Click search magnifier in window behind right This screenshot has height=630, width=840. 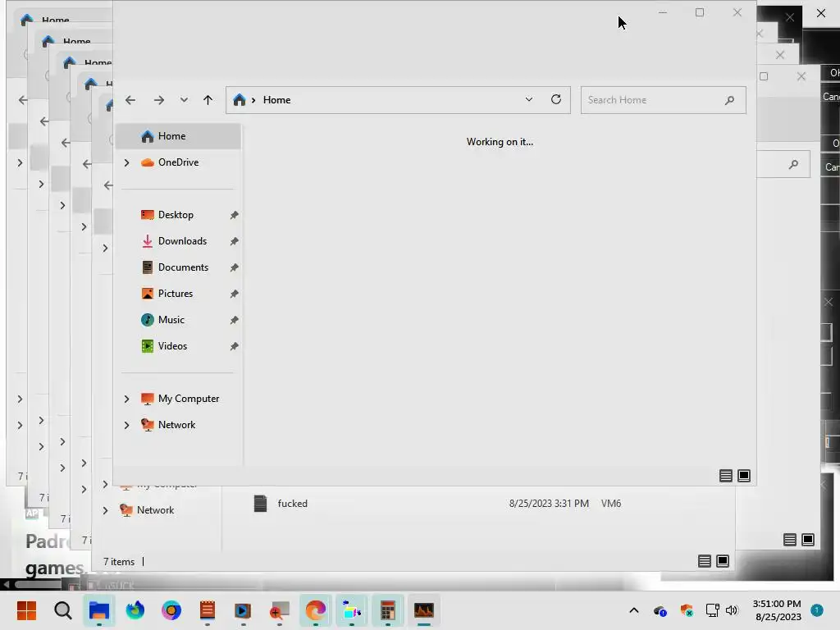click(x=793, y=164)
